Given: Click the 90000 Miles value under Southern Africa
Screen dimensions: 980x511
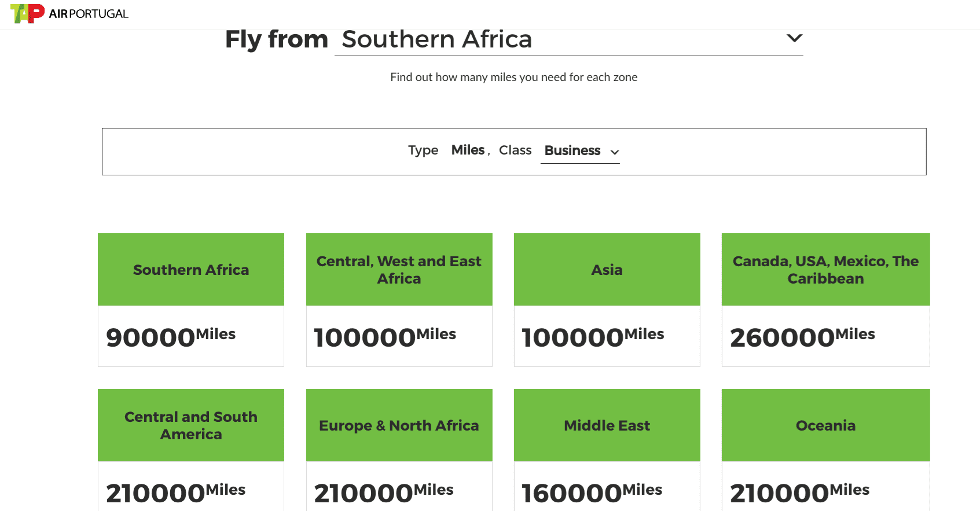Looking at the screenshot, I should tap(171, 337).
